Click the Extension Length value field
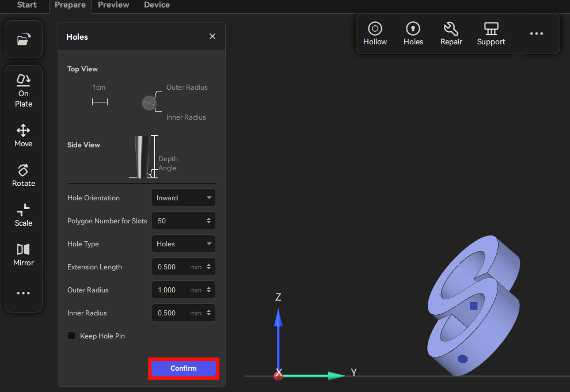The height and width of the screenshot is (392, 570). (184, 267)
